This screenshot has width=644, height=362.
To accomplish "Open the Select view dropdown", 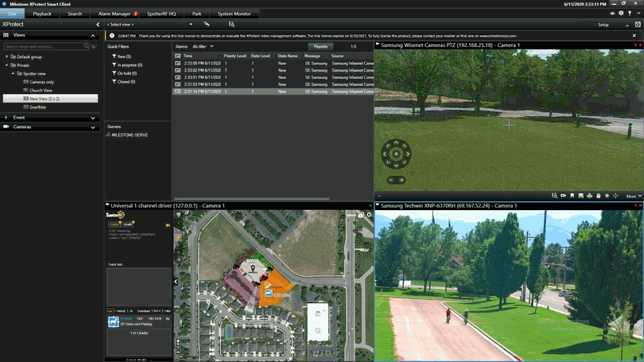I will pyautogui.click(x=149, y=24).
